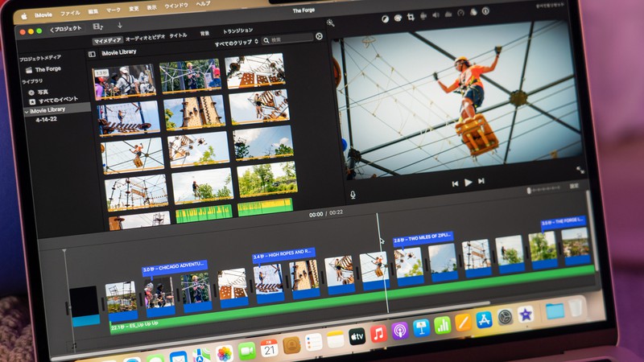
Task: Open Podcasts from the Dock
Action: (x=399, y=331)
